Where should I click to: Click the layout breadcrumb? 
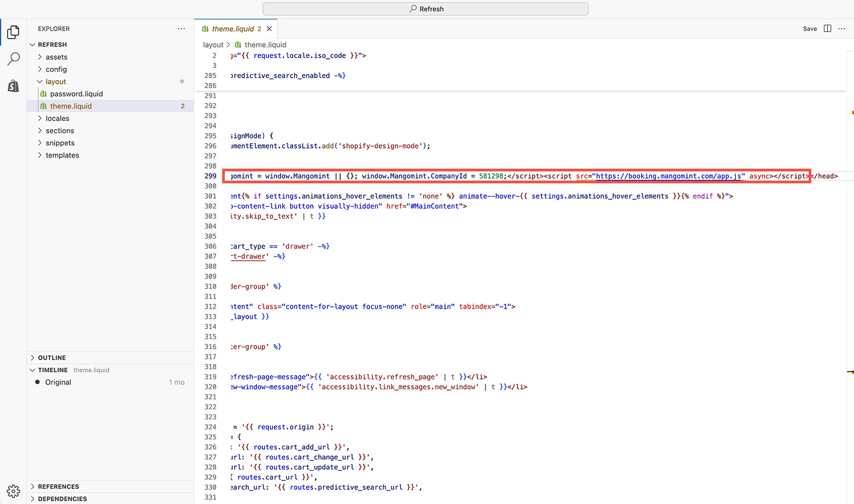(213, 45)
